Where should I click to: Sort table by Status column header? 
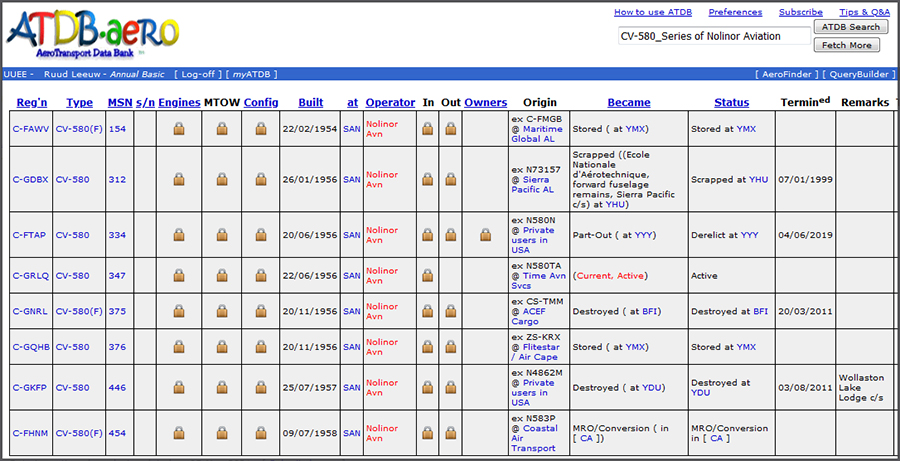pyautogui.click(x=731, y=102)
